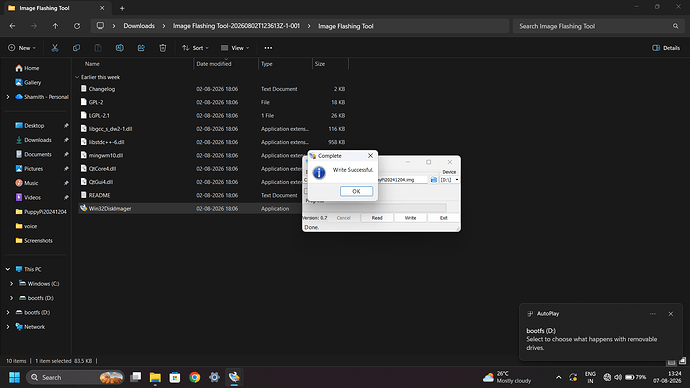The width and height of the screenshot is (690, 388).
Task: Select mingwm10.dll file
Action: pyautogui.click(x=106, y=155)
